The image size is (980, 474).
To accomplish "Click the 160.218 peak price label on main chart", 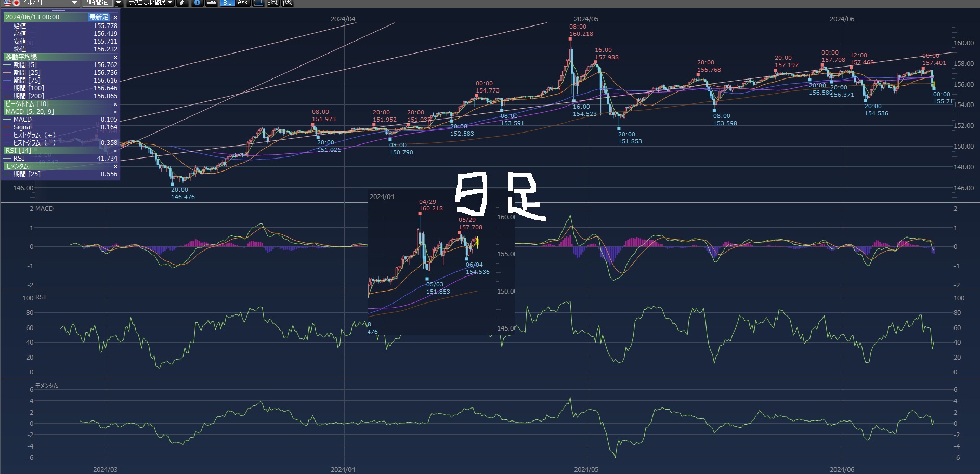I will click(x=581, y=34).
